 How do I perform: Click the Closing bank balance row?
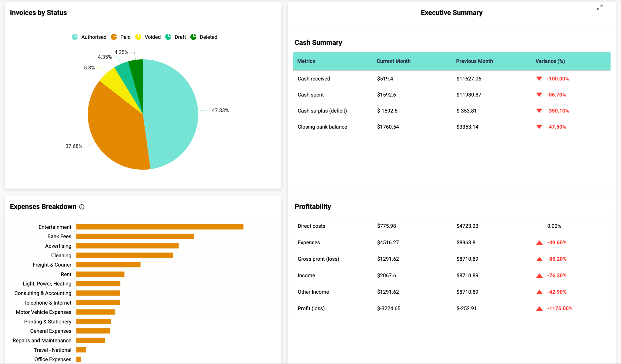[x=322, y=127]
